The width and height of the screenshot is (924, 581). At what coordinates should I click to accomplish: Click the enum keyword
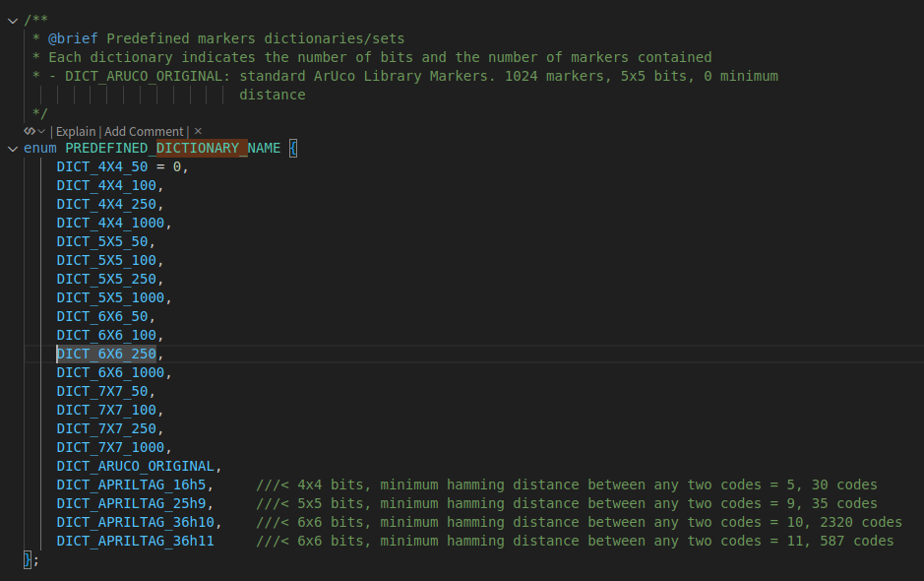40,149
